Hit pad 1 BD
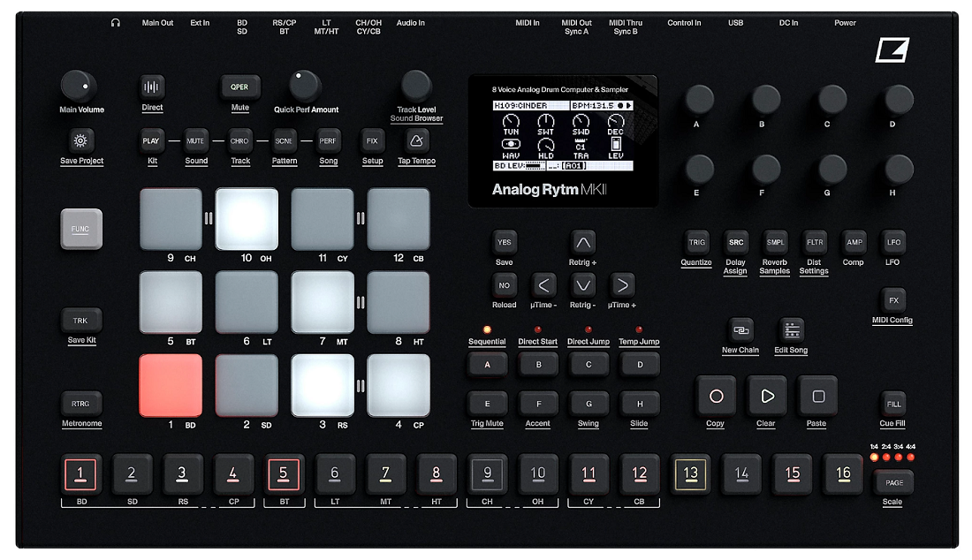Viewport: 972px width, 560px height. 171,385
